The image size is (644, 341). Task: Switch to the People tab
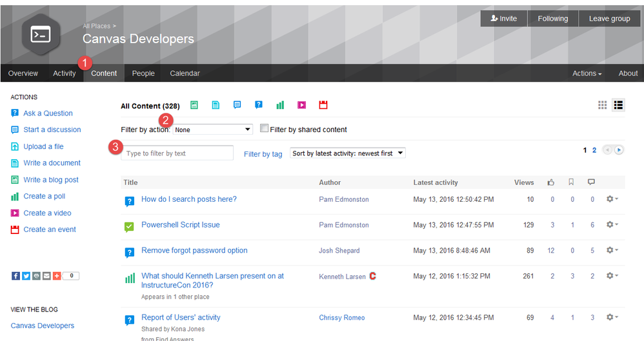coord(143,73)
